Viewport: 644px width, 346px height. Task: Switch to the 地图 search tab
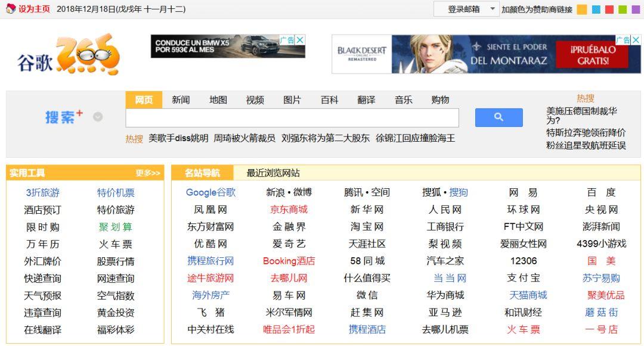point(218,99)
